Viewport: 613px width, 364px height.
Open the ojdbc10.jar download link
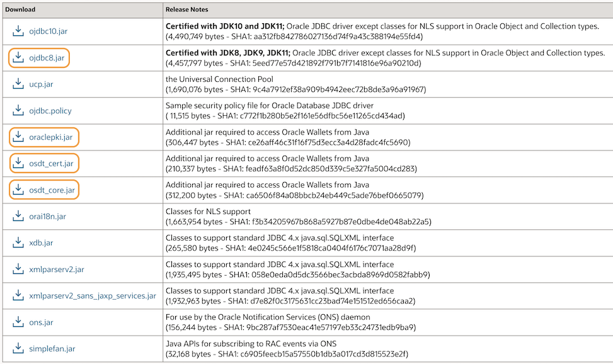pos(48,31)
